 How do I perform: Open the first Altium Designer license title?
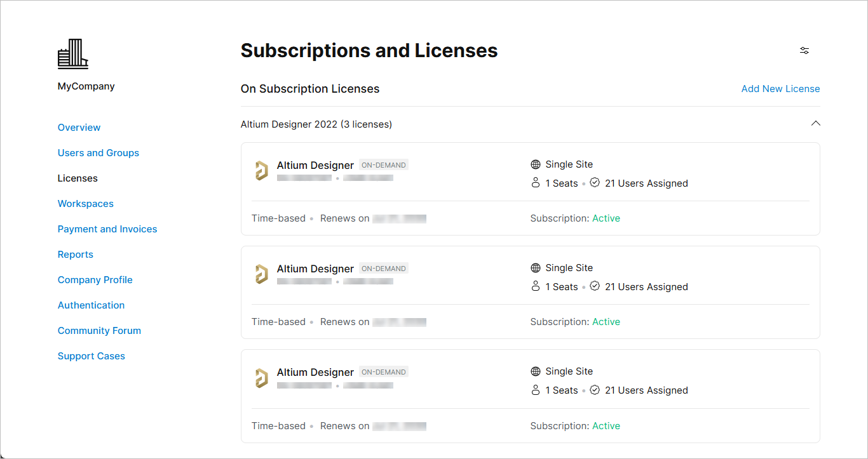tap(315, 166)
